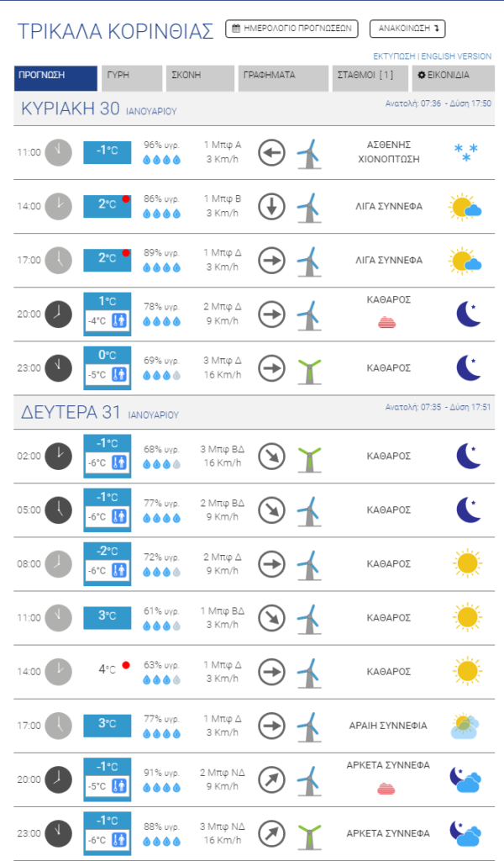Click the feels-like thermometer icon at Monday 05:00
504x861 pixels.
coord(119,517)
